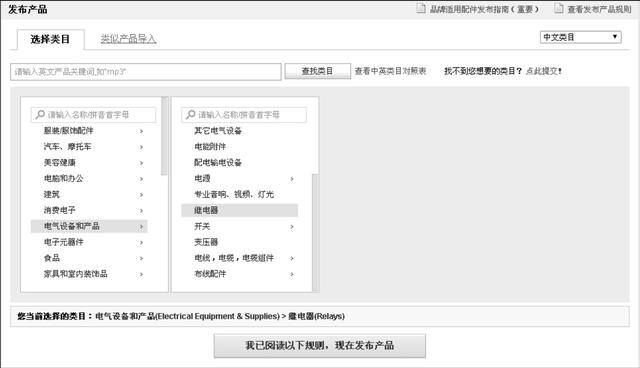Image resolution: width=640 pixels, height=368 pixels.
Task: Expand the arrow next to 电脑和办公
Action: [x=141, y=179]
